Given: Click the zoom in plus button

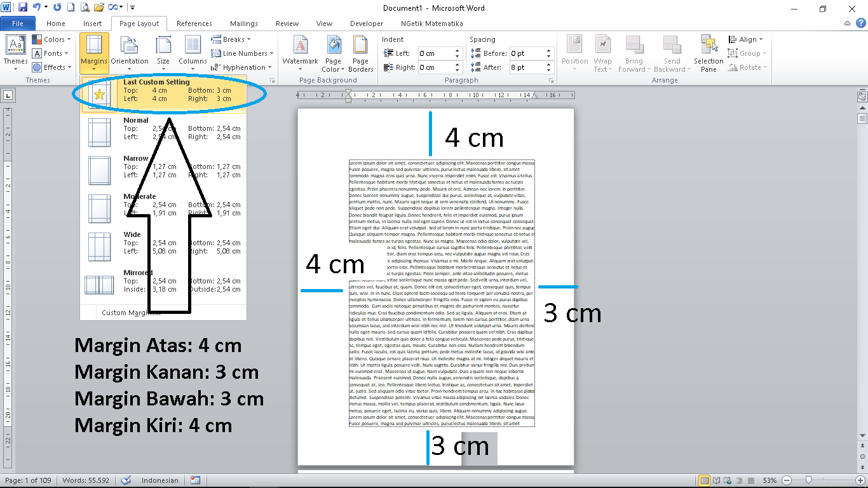Looking at the screenshot, I should 859,480.
